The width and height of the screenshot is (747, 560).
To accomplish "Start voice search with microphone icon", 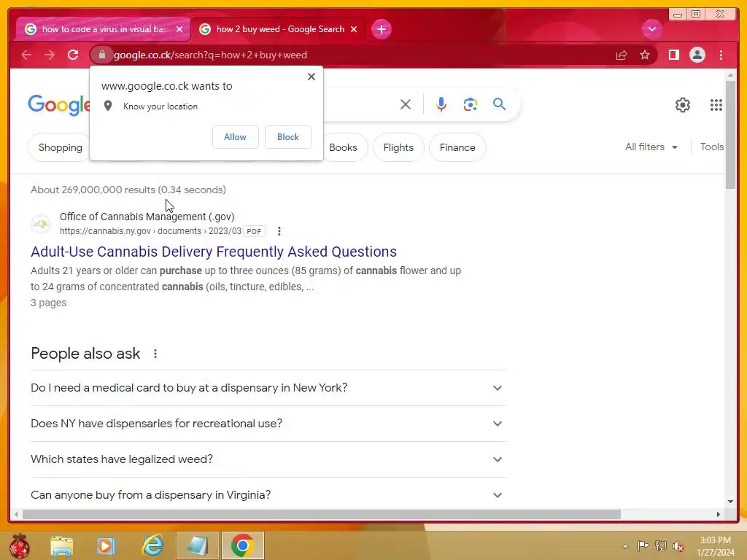I will [x=441, y=104].
